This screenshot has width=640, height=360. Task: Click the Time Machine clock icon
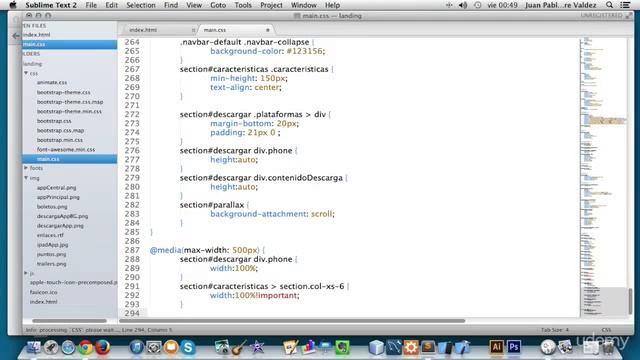click(478, 5)
